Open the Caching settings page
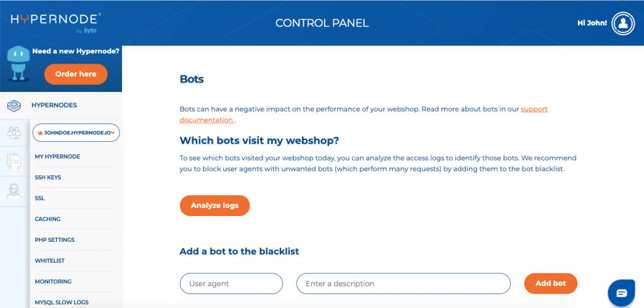This screenshot has height=308, width=644. click(48, 219)
